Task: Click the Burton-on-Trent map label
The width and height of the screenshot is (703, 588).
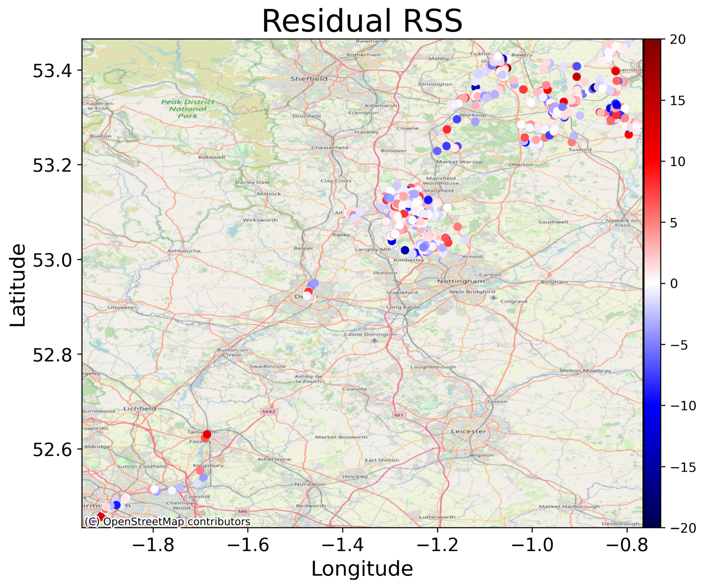Action: point(233,352)
